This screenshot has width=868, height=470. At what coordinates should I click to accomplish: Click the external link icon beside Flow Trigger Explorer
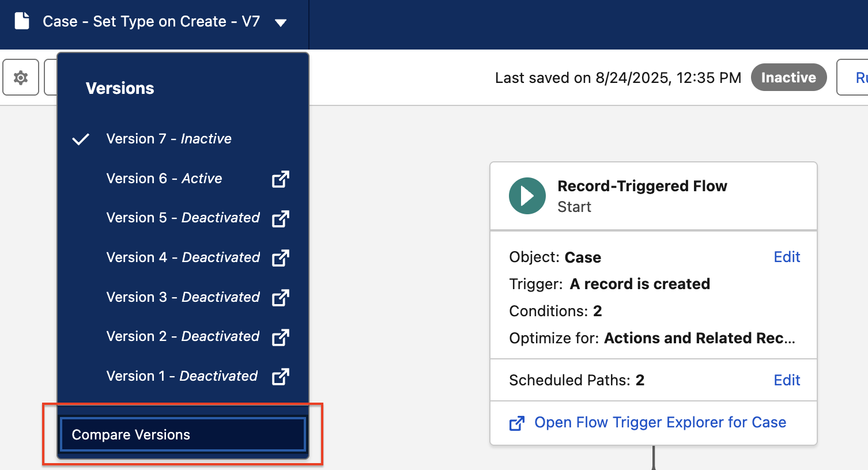(517, 422)
